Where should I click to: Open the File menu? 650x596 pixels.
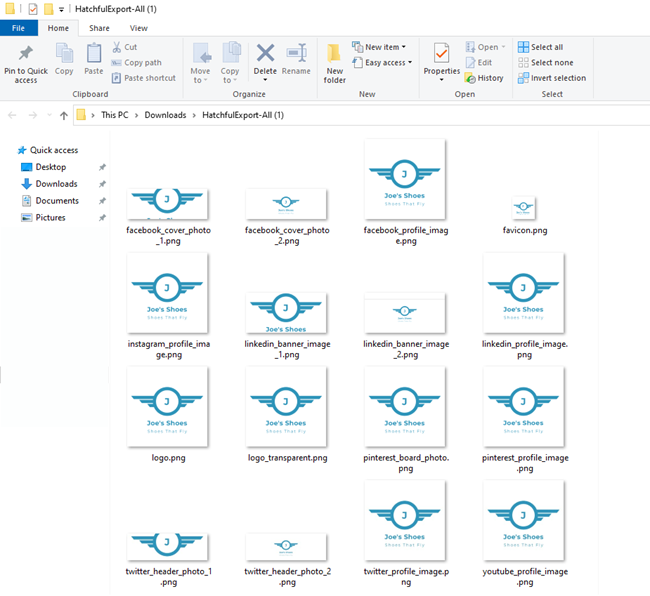[x=18, y=28]
